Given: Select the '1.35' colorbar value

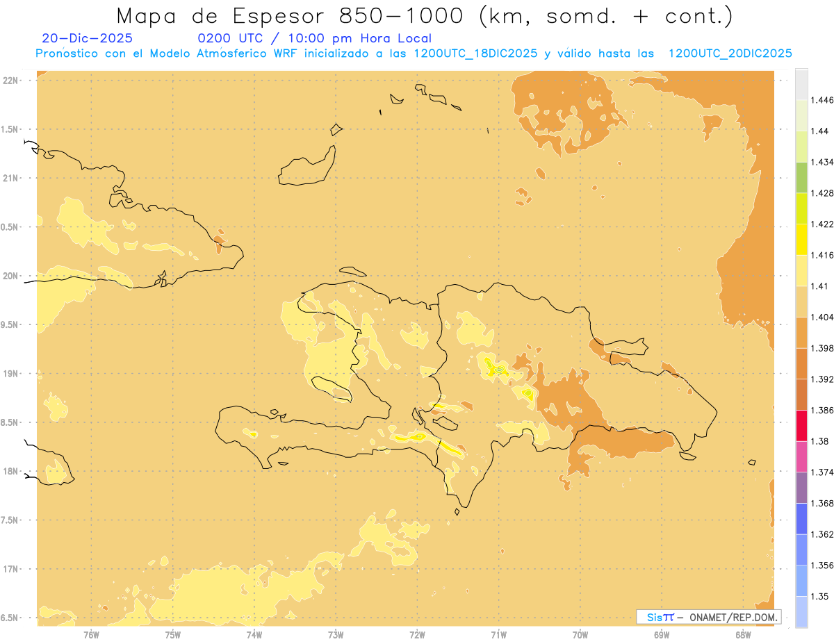Looking at the screenshot, I should [x=820, y=597].
